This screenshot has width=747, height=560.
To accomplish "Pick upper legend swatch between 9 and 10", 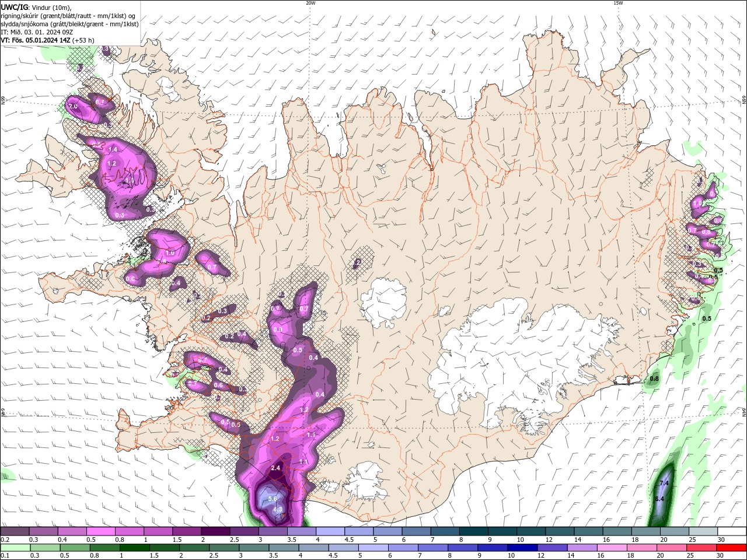I will click(502, 531).
